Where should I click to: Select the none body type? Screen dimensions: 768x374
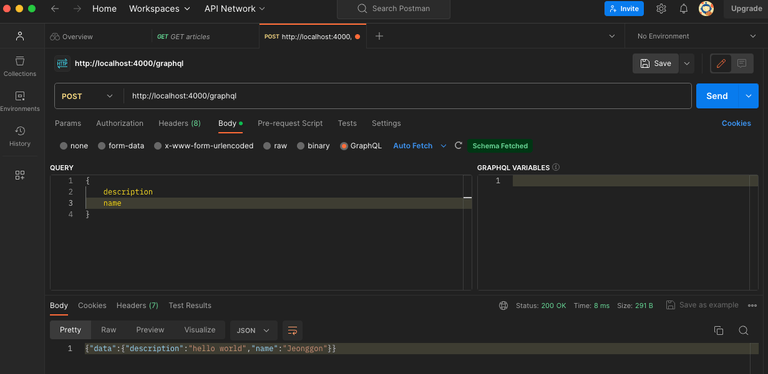[x=74, y=146]
